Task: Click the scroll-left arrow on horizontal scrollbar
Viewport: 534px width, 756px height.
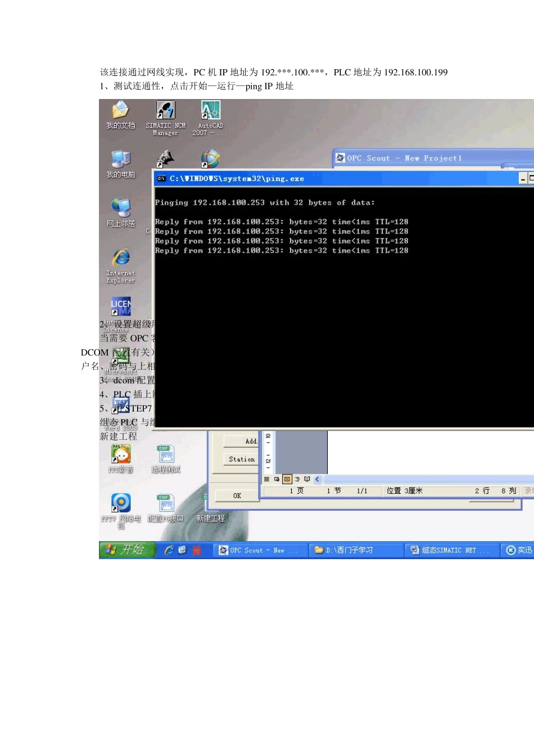Action: click(x=317, y=479)
